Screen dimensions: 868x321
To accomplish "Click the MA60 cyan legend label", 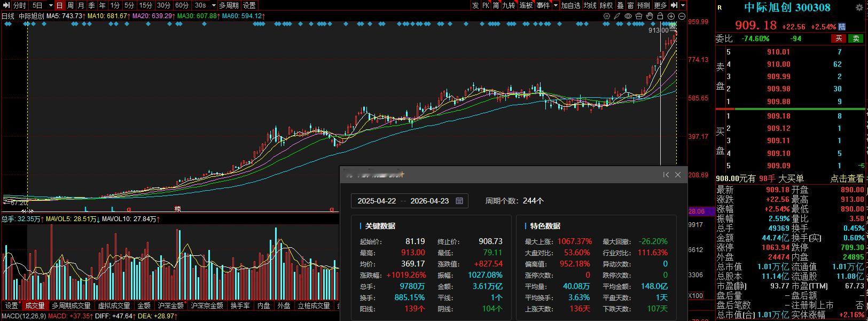I will click(243, 16).
